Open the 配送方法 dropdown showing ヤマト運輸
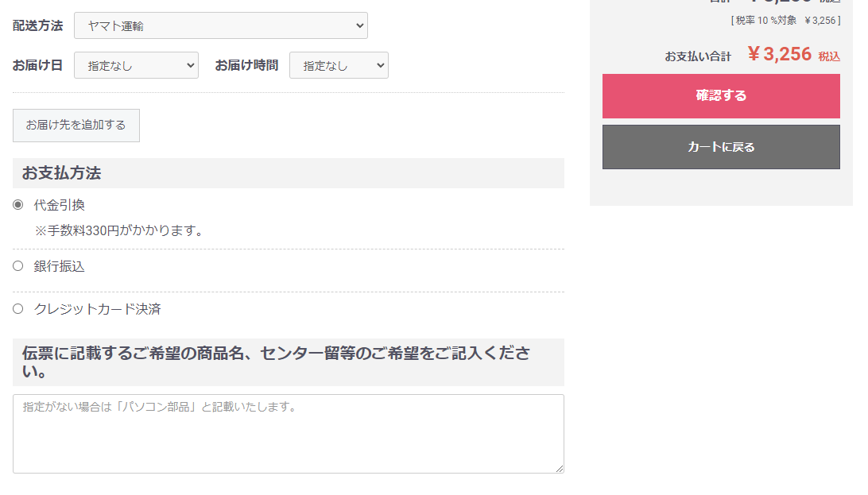Image resolution: width=868 pixels, height=495 pixels. pyautogui.click(x=220, y=26)
